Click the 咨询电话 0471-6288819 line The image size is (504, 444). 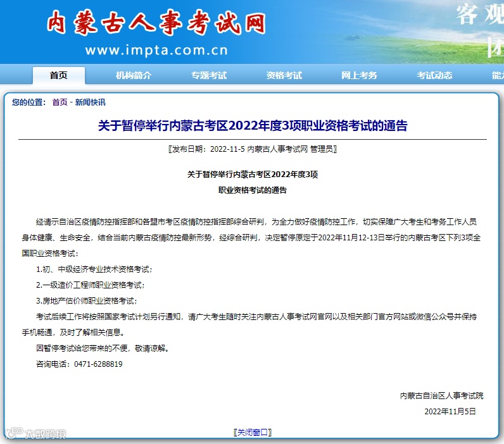[x=79, y=364]
